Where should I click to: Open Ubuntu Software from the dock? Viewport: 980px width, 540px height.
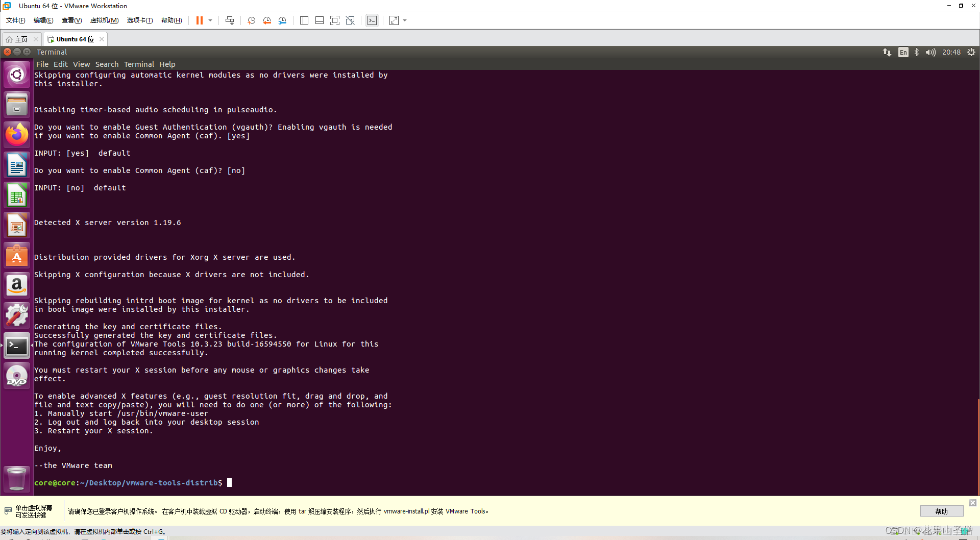tap(17, 255)
